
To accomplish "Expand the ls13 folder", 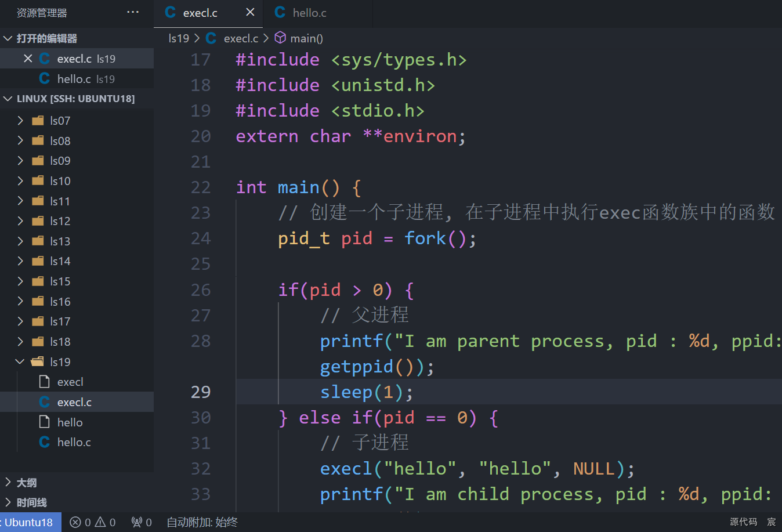I will click(20, 241).
